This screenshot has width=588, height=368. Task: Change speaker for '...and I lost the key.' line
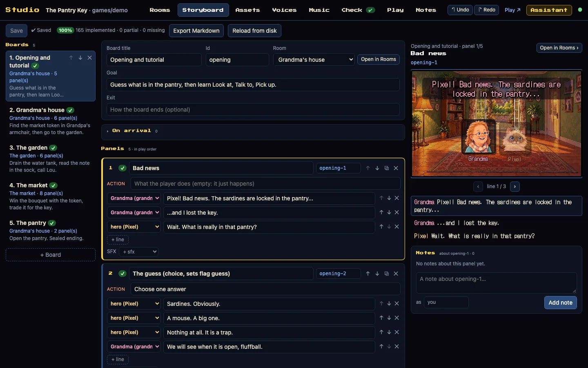[134, 213]
